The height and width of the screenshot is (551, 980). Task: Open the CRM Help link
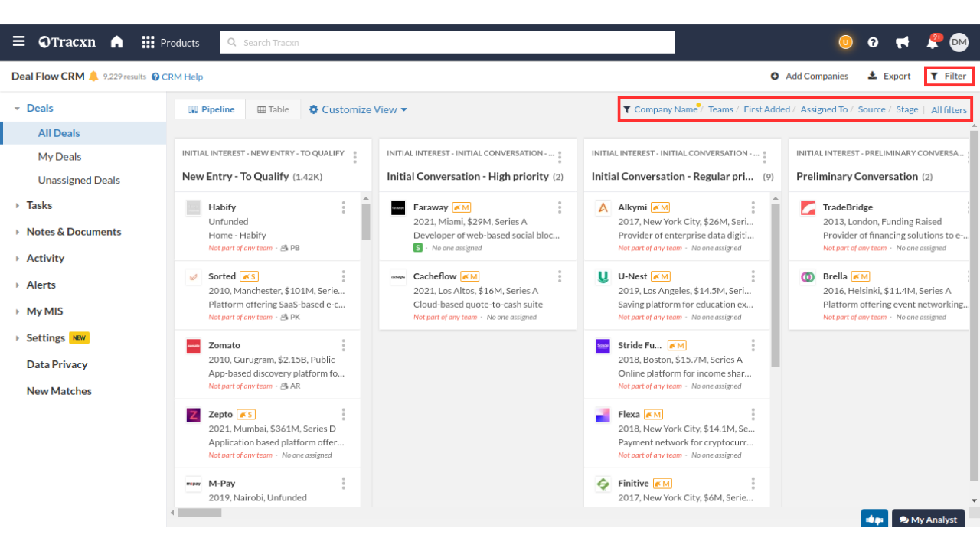(177, 77)
